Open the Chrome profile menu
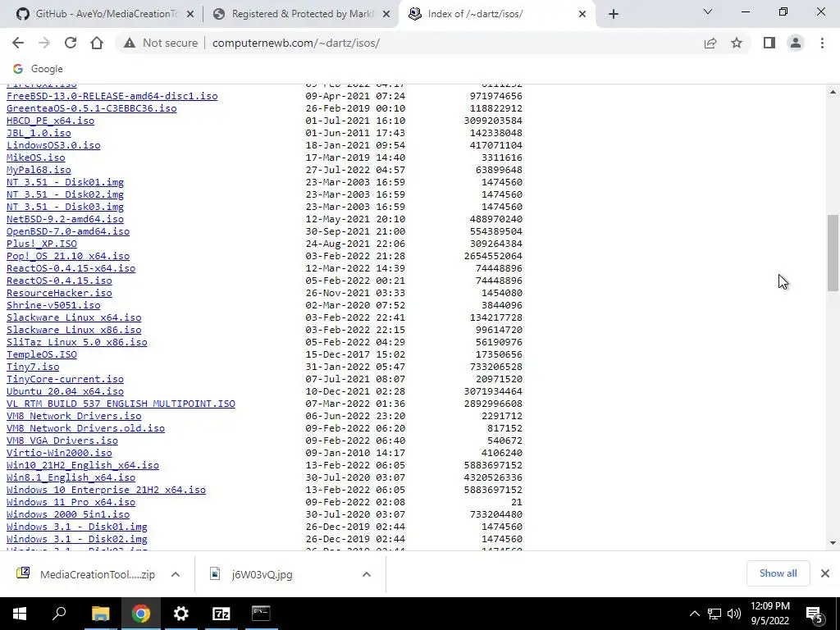The height and width of the screenshot is (630, 840). 796,43
